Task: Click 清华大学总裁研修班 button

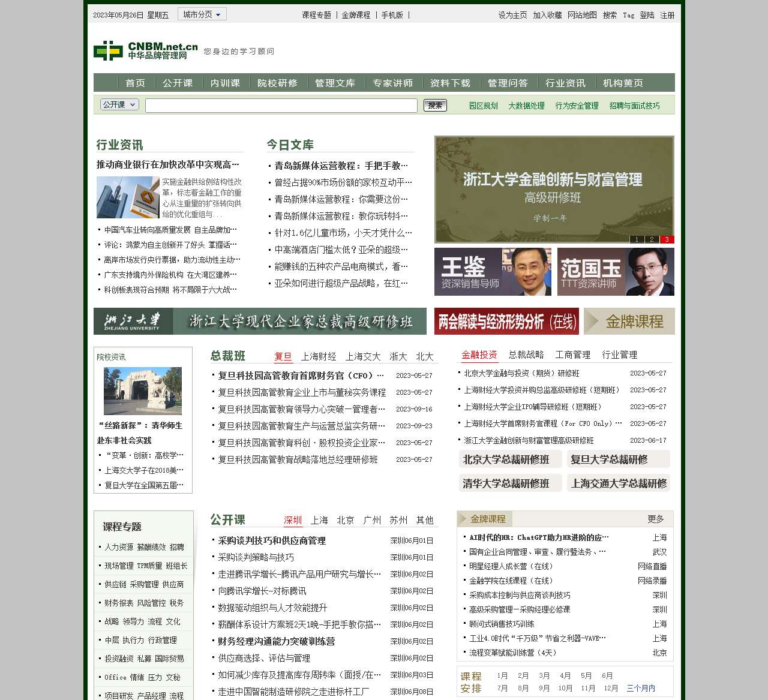Action: (x=511, y=483)
